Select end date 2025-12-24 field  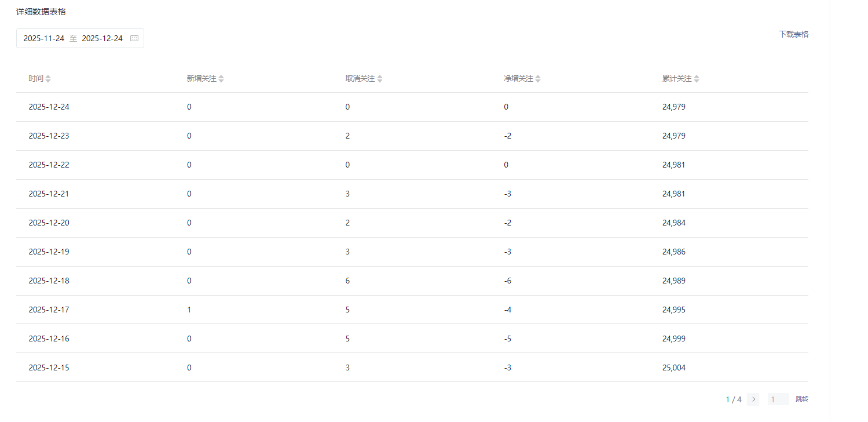pos(102,38)
